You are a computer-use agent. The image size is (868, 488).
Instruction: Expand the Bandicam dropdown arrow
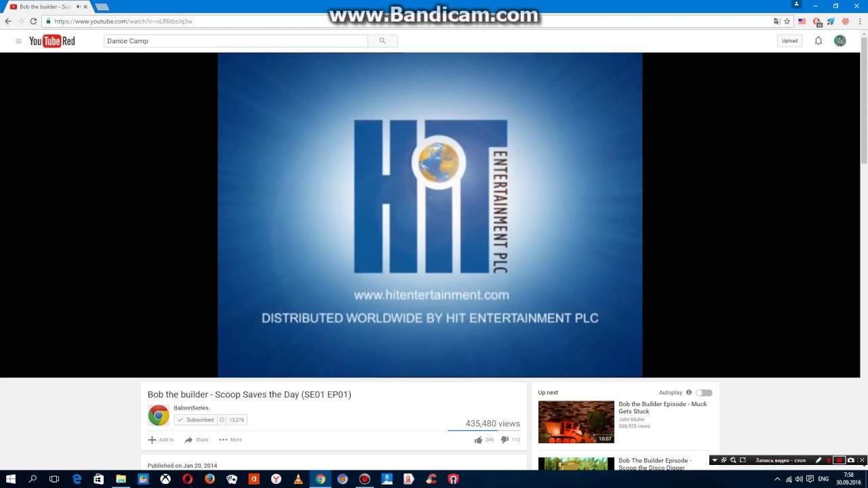[714, 460]
